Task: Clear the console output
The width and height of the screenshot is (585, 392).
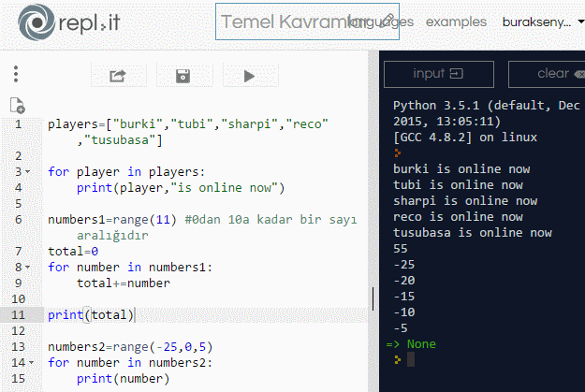Action: [552, 74]
